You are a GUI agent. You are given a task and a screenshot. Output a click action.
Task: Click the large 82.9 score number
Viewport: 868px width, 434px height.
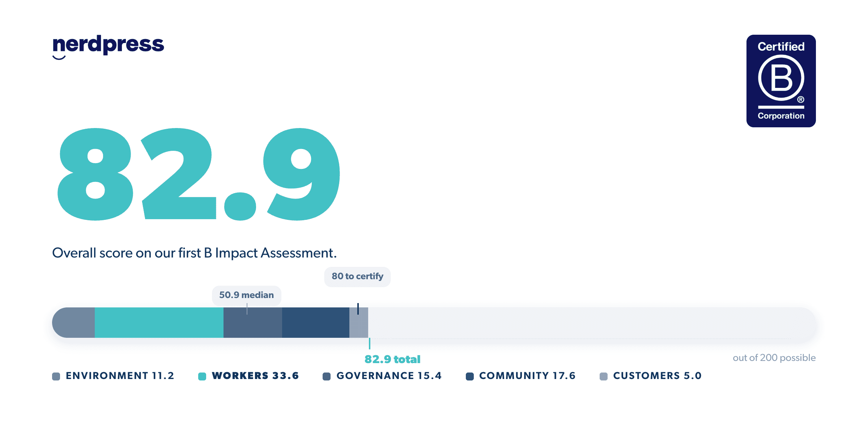pyautogui.click(x=199, y=174)
